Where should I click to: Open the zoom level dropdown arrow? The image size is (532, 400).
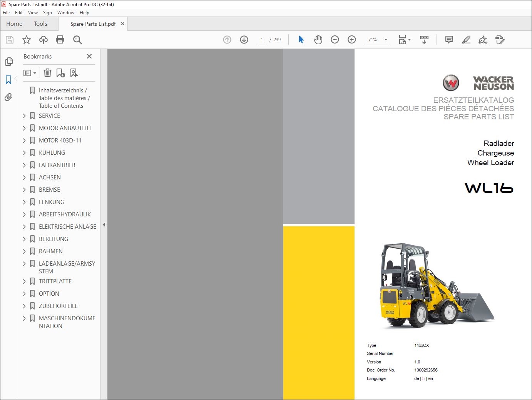[x=386, y=40]
